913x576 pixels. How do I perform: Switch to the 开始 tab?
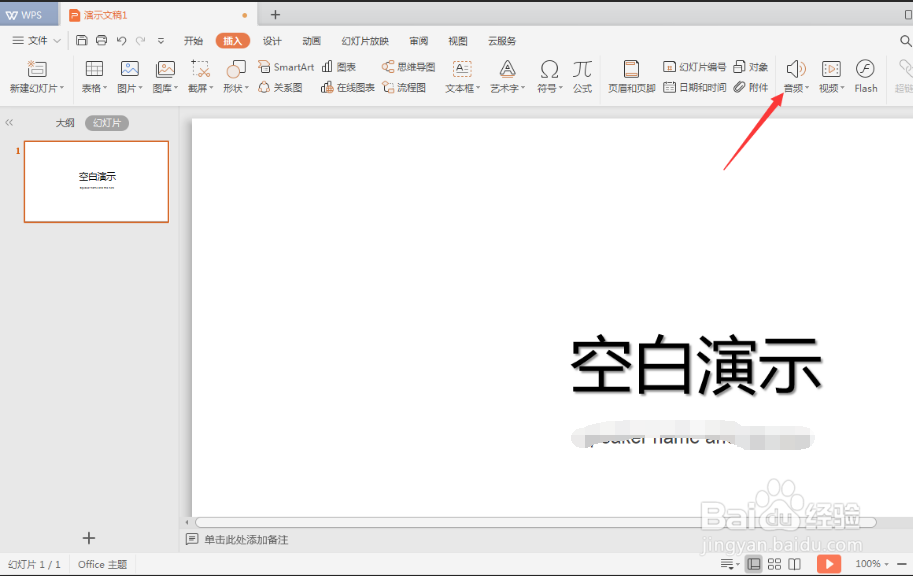pyautogui.click(x=193, y=41)
